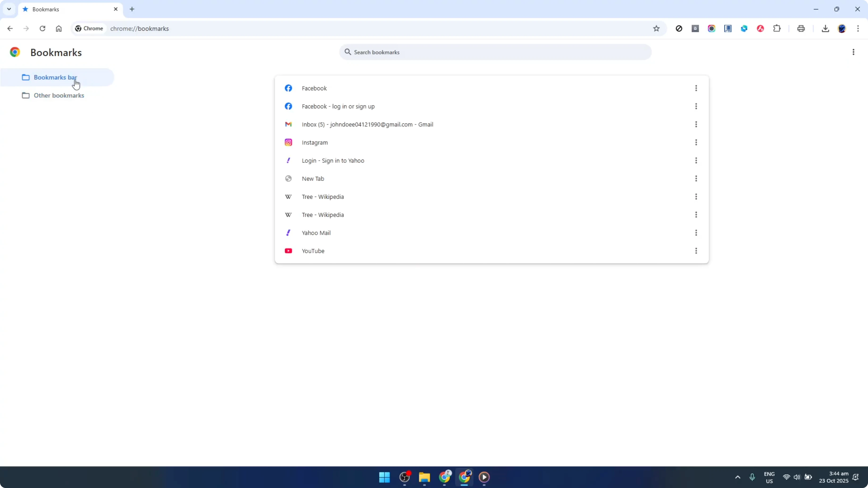
Task: Click the black circle-slash extension icon
Action: pyautogui.click(x=679, y=29)
